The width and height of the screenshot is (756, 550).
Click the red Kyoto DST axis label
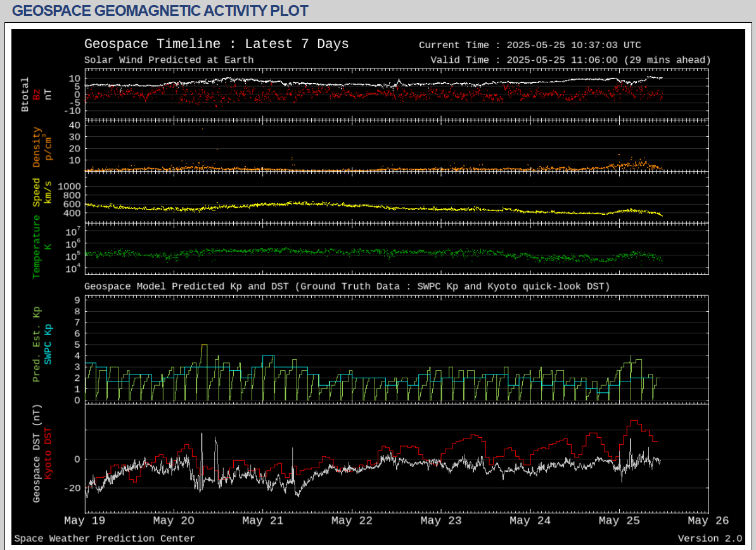(48, 453)
